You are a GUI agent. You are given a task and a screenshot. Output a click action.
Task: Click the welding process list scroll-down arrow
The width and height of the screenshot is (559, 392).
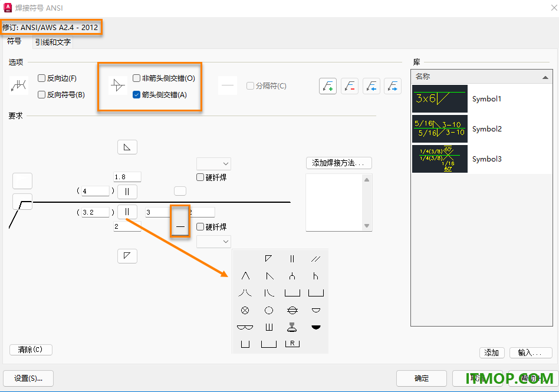[x=367, y=226]
